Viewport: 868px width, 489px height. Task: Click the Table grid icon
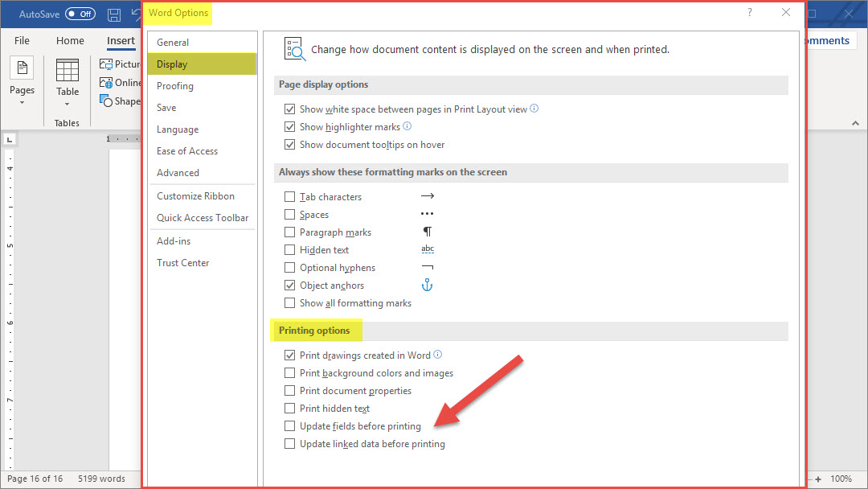click(68, 71)
